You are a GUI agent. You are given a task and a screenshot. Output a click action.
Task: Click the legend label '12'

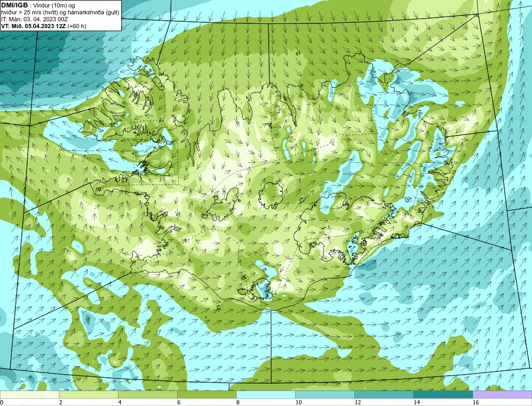click(358, 402)
